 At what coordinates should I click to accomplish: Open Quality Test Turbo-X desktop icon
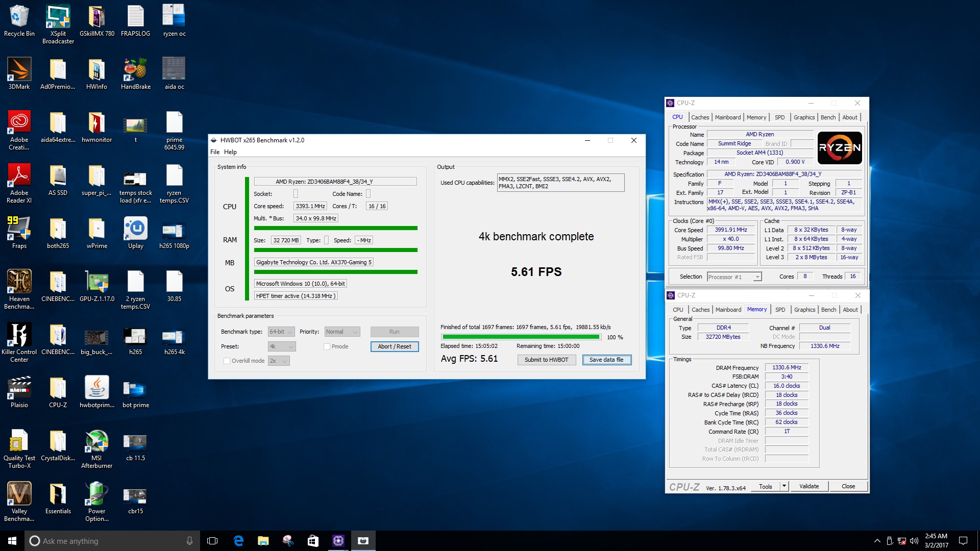[x=19, y=448]
